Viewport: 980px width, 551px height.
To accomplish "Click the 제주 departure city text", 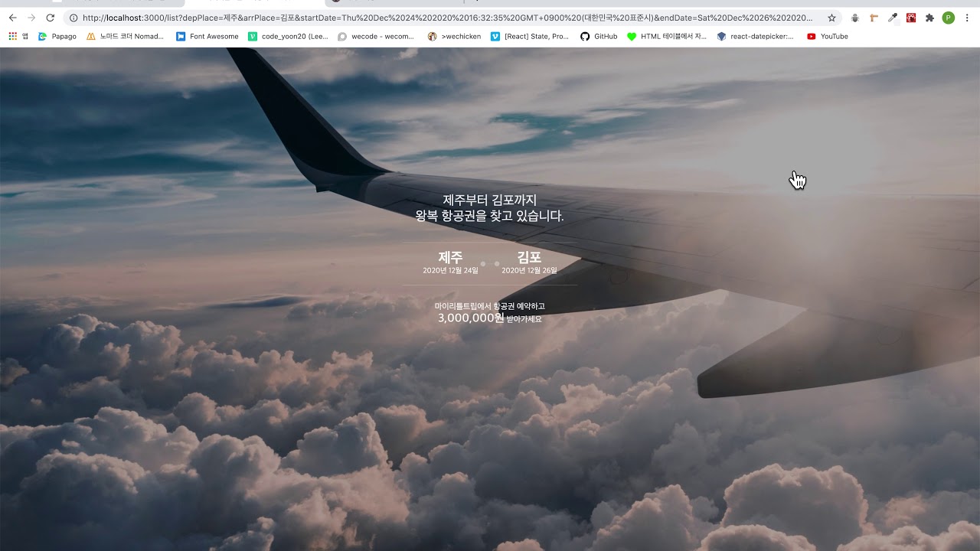I will tap(450, 257).
